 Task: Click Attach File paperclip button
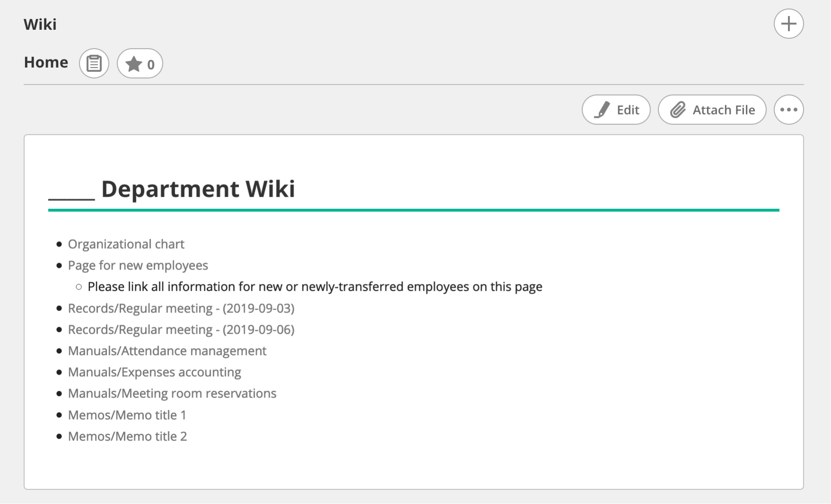(712, 110)
